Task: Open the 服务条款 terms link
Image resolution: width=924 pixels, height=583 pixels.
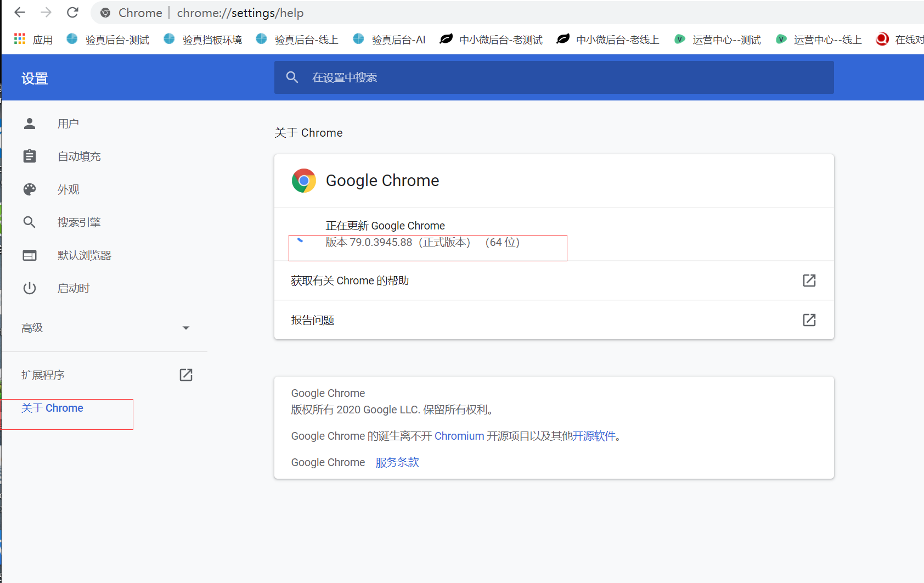Action: pyautogui.click(x=397, y=462)
